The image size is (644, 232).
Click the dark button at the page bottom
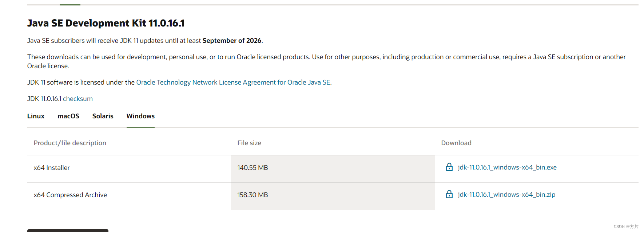(68, 230)
